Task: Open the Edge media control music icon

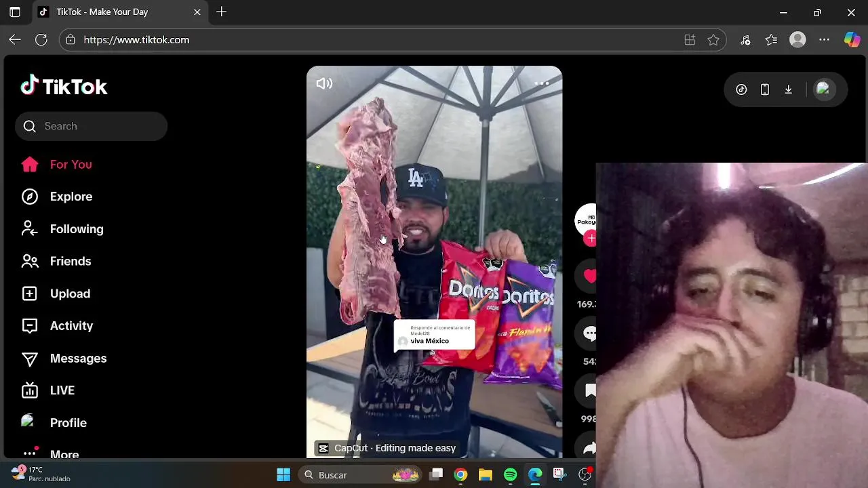Action: (x=745, y=40)
